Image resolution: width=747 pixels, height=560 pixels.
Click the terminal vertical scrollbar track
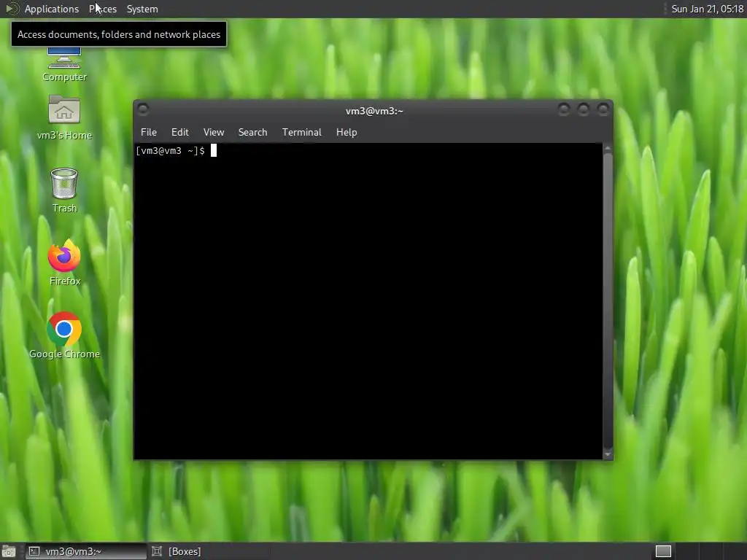point(608,301)
